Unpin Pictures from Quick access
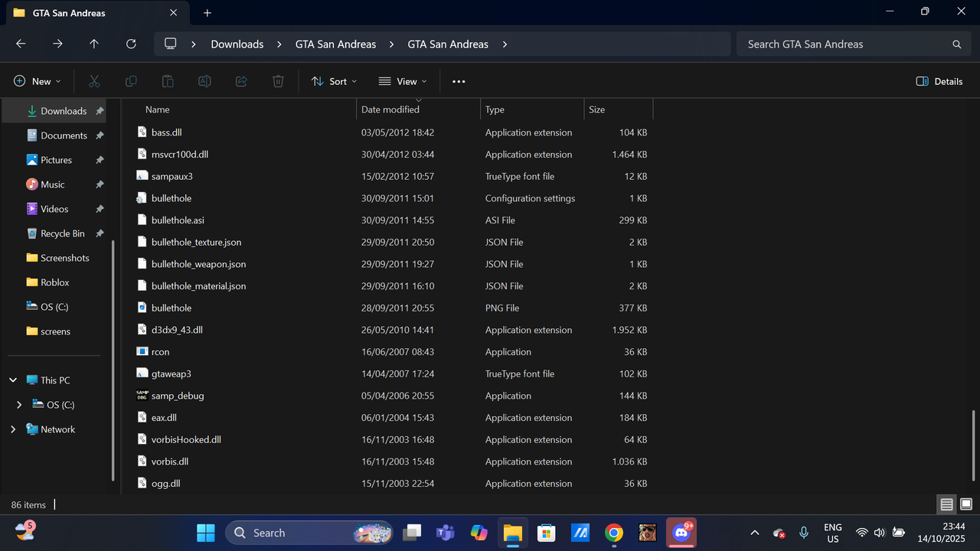 click(100, 160)
